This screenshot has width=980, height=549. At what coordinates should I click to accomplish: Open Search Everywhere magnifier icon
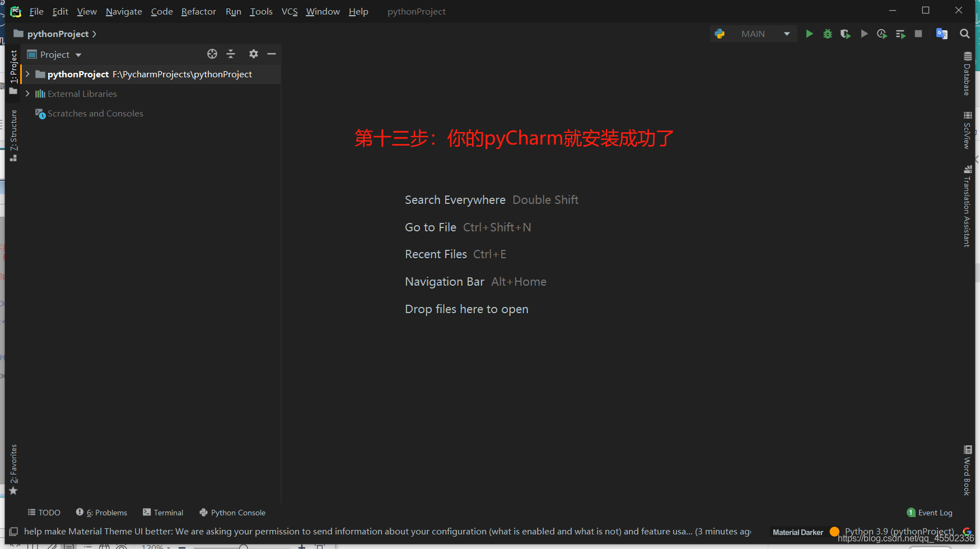(x=964, y=34)
